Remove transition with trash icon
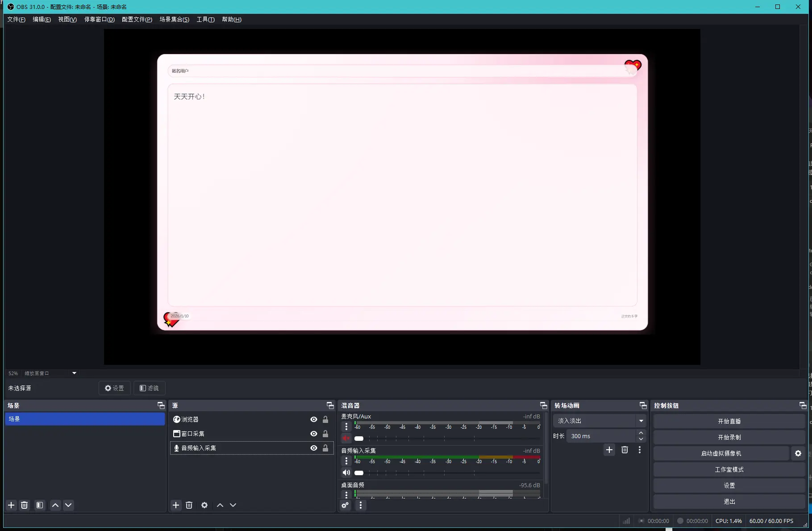 tap(625, 450)
